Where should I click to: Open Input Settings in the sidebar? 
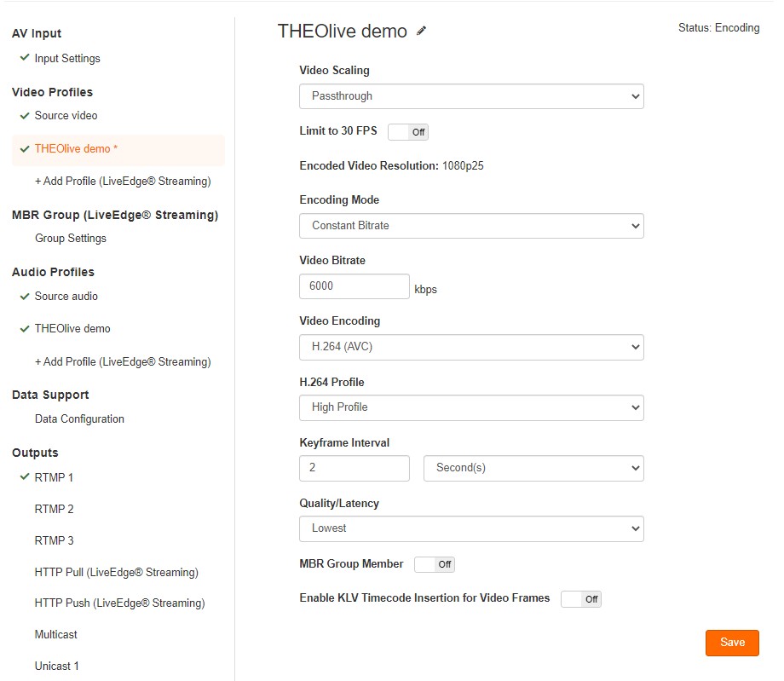coord(67,59)
